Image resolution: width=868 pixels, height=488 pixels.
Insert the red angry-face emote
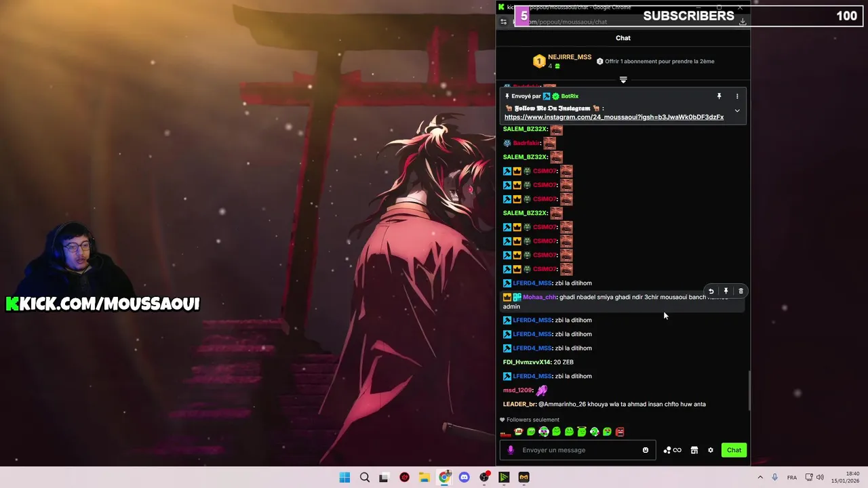coord(620,432)
